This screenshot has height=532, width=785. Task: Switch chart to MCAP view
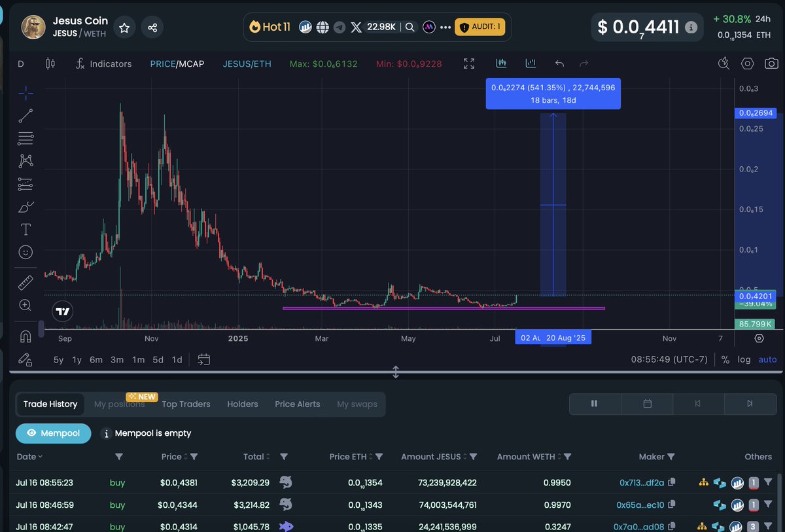tap(190, 63)
